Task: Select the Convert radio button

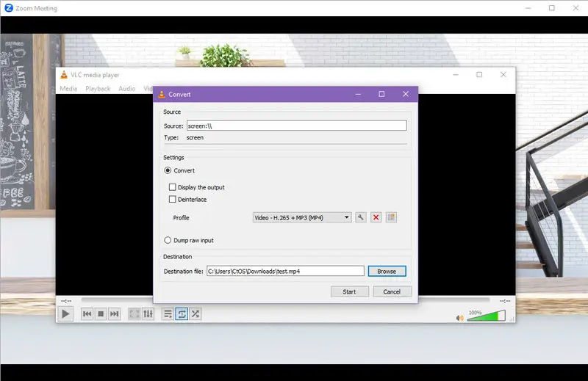Action: (168, 170)
